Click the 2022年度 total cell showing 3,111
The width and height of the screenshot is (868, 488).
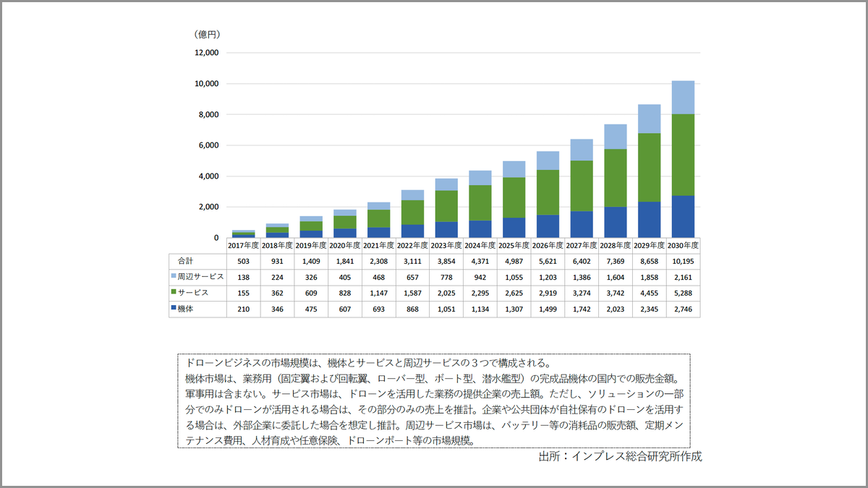412,260
